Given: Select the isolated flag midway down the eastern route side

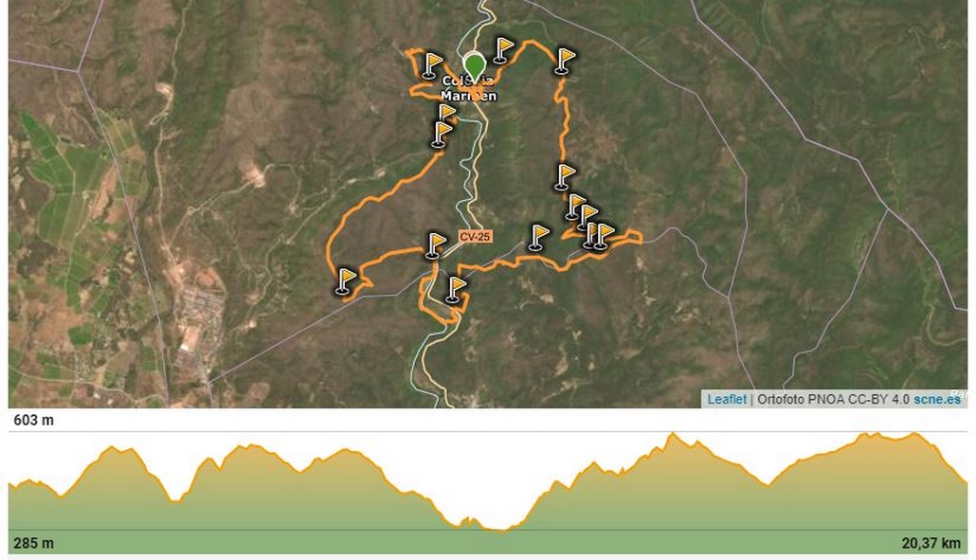Looking at the screenshot, I should [x=565, y=176].
